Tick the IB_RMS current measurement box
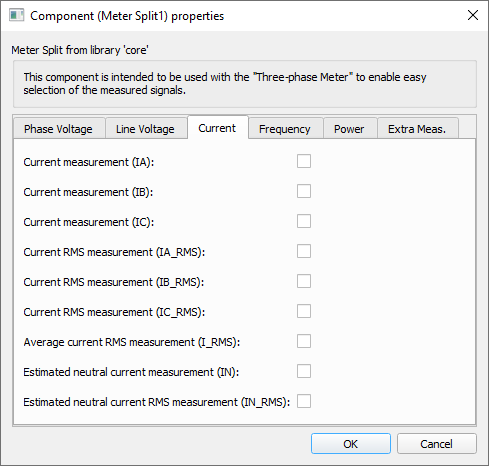 pos(304,281)
